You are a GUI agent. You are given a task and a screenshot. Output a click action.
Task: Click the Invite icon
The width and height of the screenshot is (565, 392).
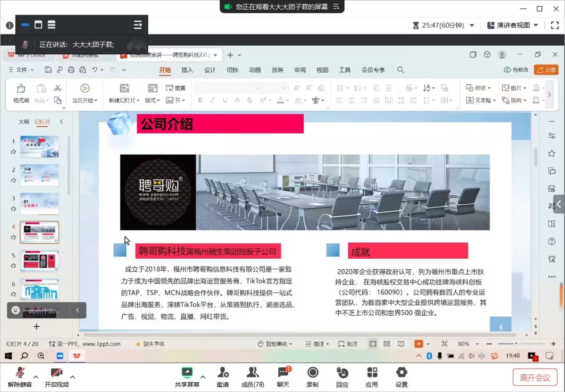tap(222, 373)
